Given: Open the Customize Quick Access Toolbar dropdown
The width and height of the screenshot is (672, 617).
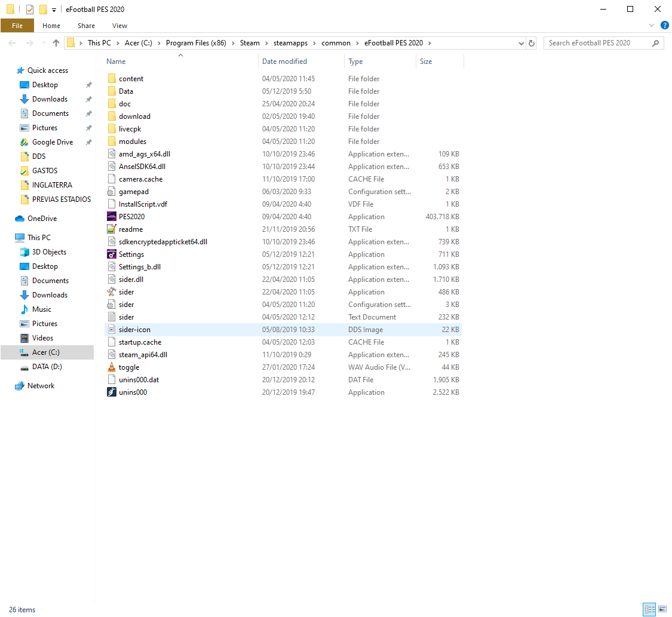Looking at the screenshot, I should pyautogui.click(x=54, y=10).
